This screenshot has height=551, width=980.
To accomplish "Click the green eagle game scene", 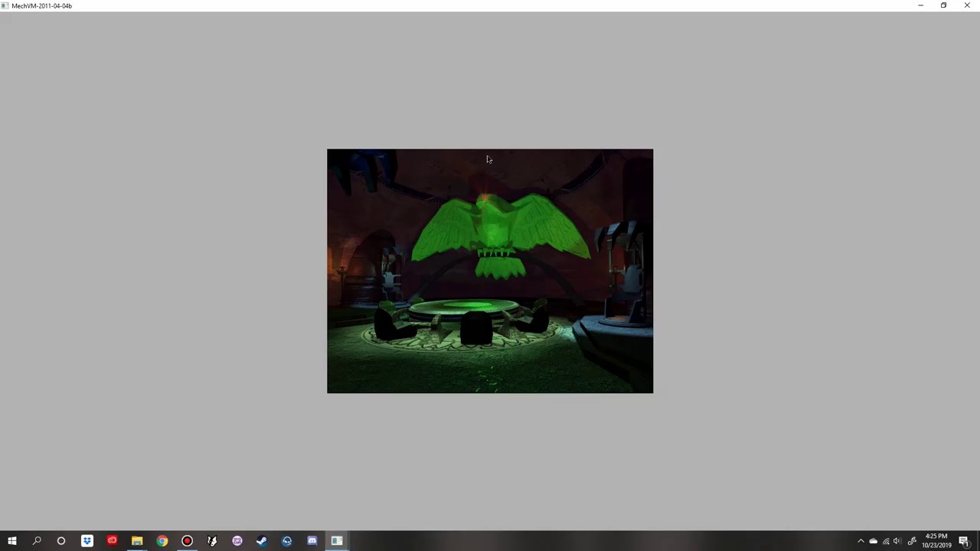I will coord(490,271).
